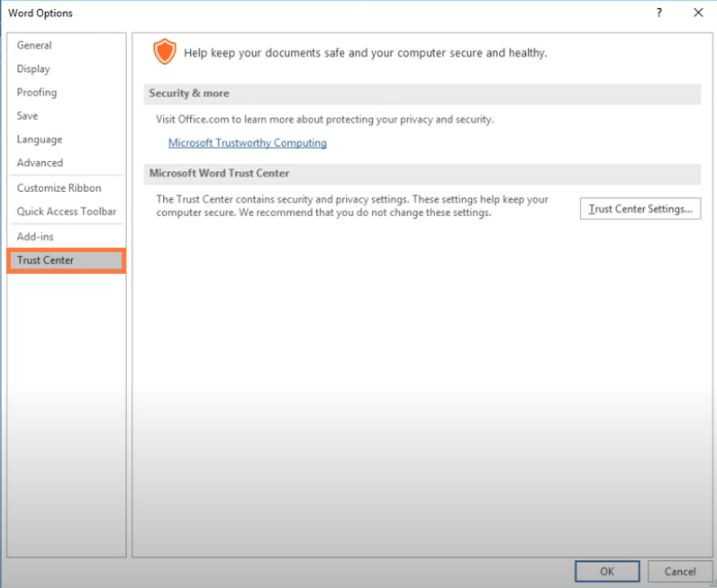717x588 pixels.
Task: Follow the Microsoft Trustworthy Computing link
Action: pyautogui.click(x=248, y=142)
